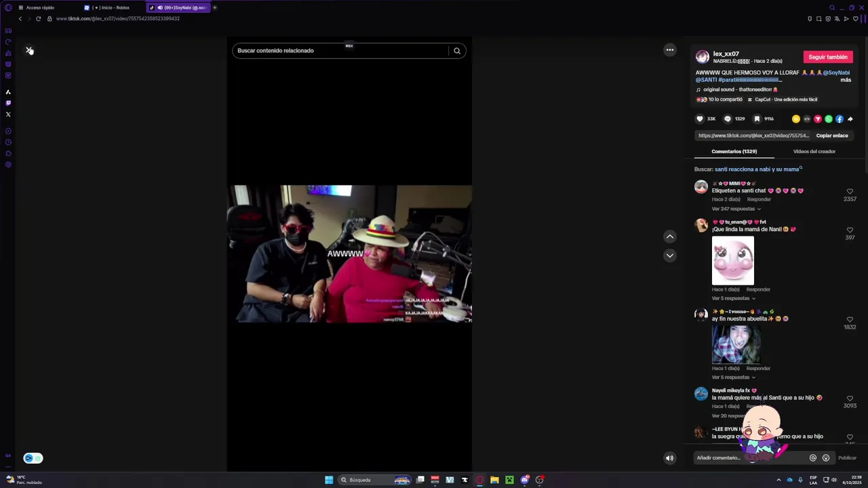Expand the caption with más
Screen dimensions: 868x488
point(846,80)
